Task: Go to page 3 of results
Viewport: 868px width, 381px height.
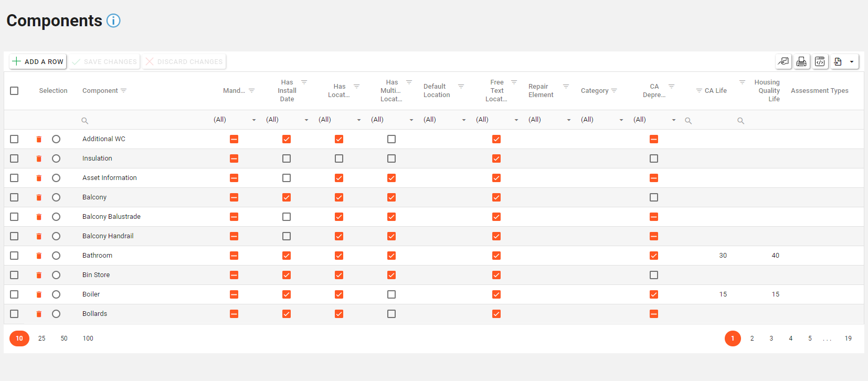Action: coord(771,338)
